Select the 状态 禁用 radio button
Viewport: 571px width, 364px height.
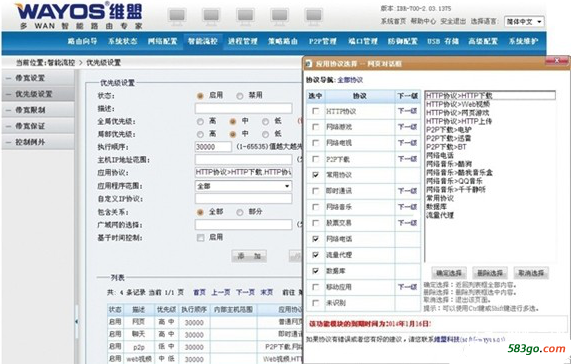tap(240, 96)
